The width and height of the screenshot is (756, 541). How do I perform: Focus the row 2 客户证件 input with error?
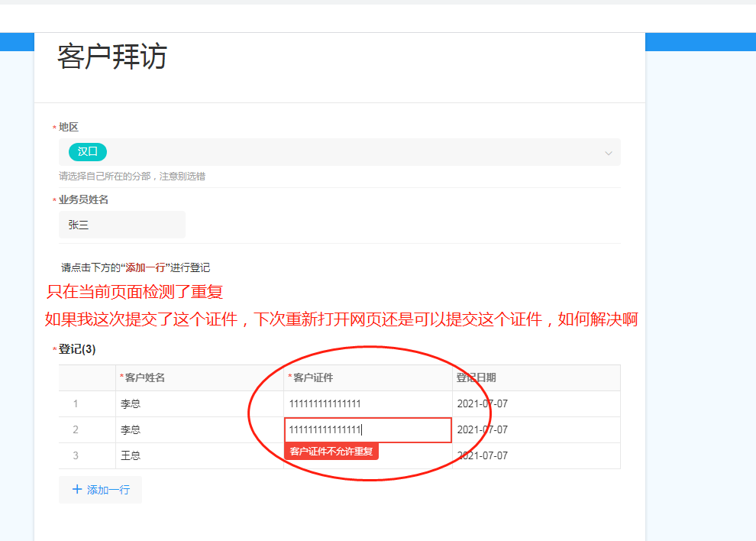tap(368, 430)
